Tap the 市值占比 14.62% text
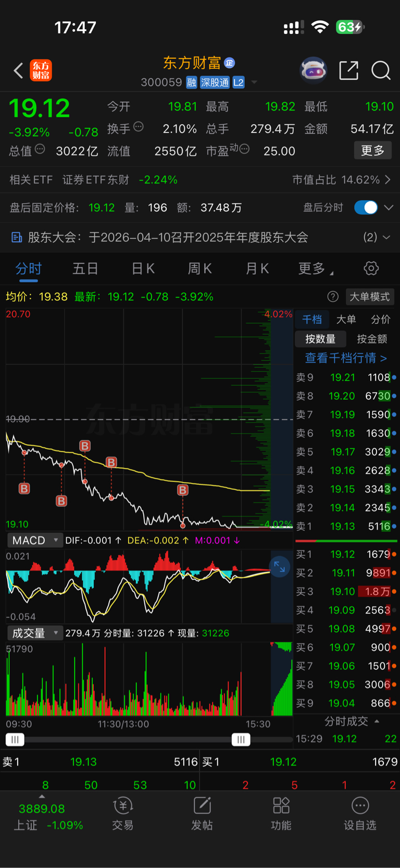This screenshot has height=868, width=400. tap(336, 180)
